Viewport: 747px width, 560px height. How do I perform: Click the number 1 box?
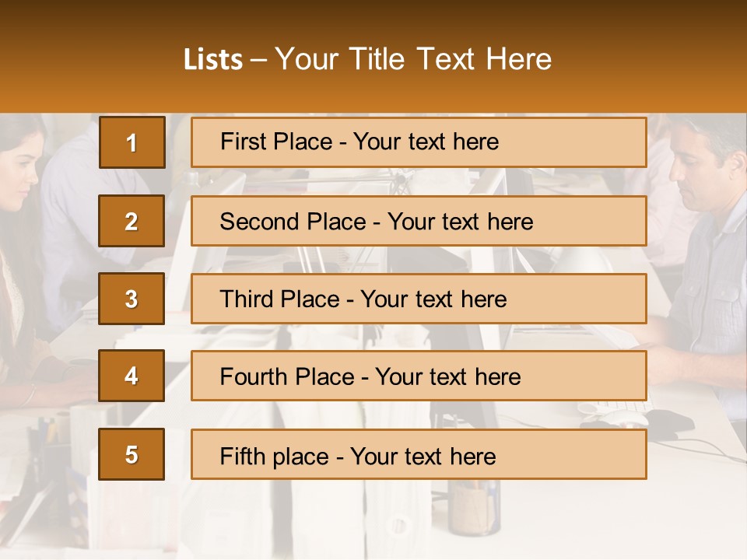pos(132,142)
